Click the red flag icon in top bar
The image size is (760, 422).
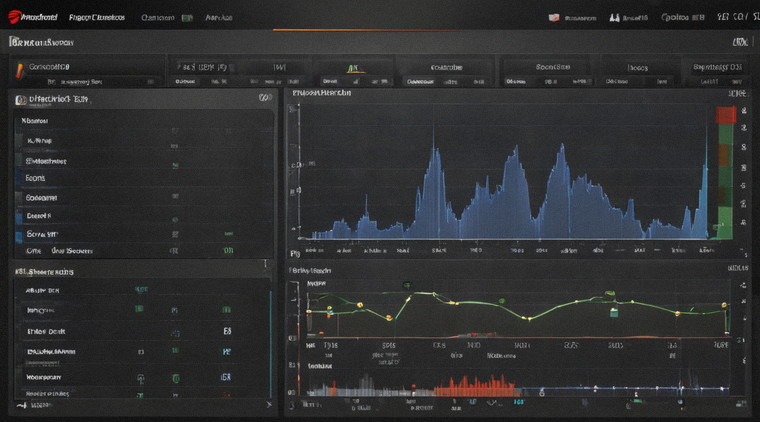[x=554, y=18]
